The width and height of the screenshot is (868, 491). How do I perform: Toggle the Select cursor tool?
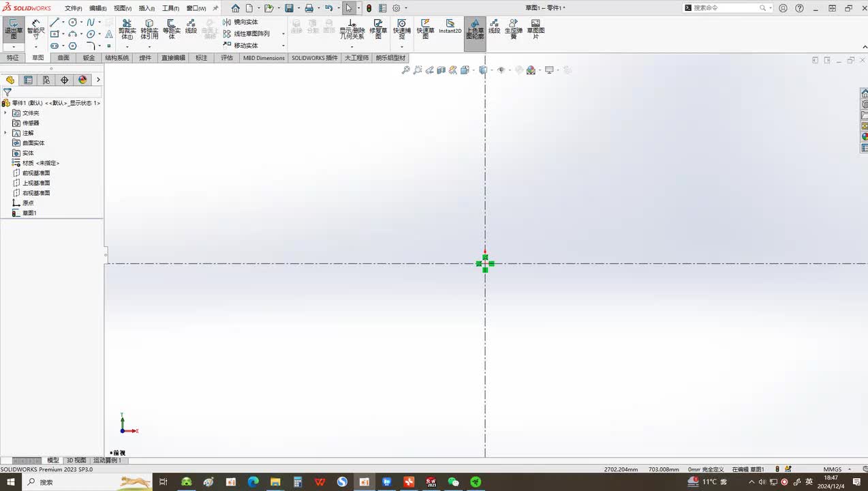[349, 8]
